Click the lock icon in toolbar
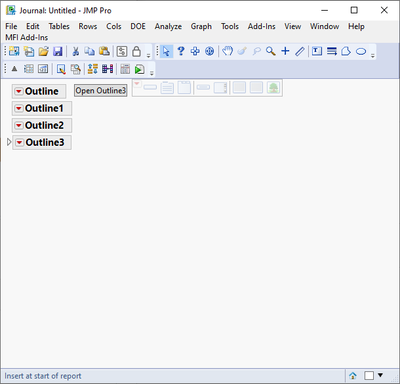This screenshot has height=384, width=400. [136, 51]
